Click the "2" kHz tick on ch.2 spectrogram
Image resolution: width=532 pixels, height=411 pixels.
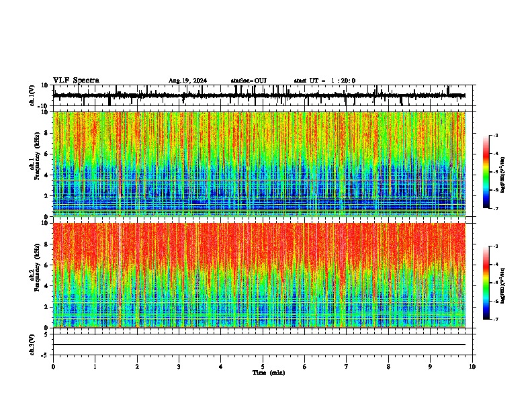coord(47,307)
